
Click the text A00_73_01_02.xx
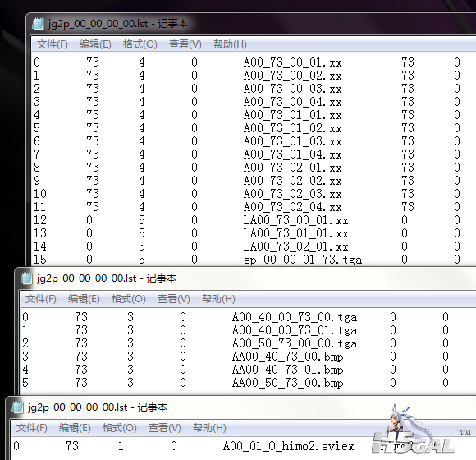coord(292,128)
